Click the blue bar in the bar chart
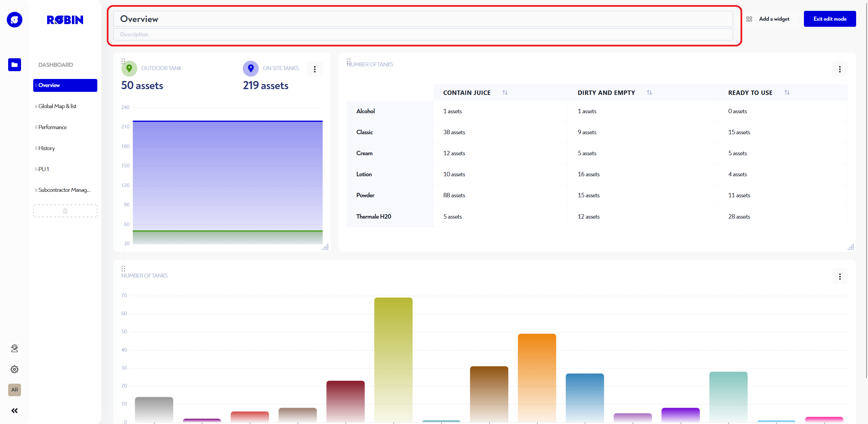The image size is (868, 424). tap(585, 398)
